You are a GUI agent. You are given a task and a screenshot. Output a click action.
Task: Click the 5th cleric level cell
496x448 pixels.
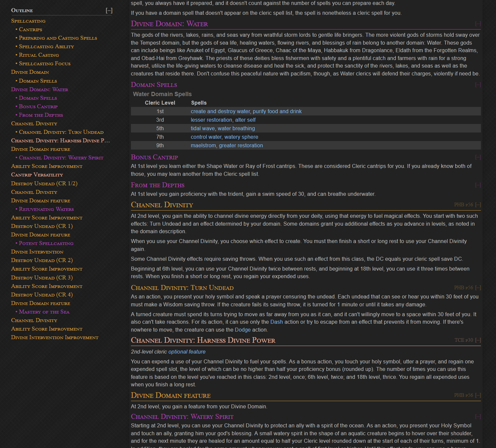[x=160, y=128]
